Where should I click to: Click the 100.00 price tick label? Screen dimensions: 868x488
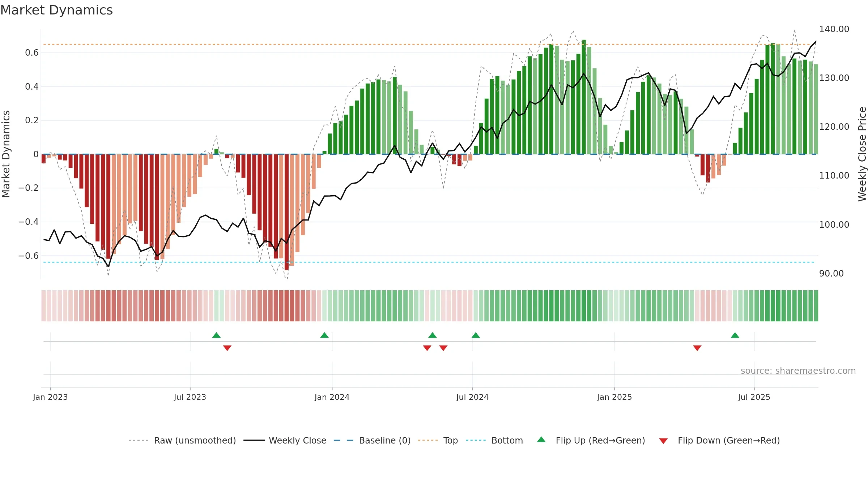point(834,224)
